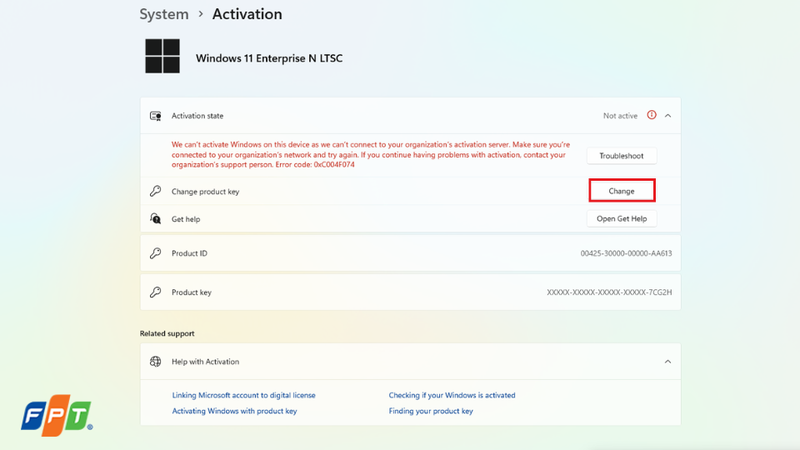Collapse the Help with Activation section
This screenshot has height=450, width=800.
point(668,362)
